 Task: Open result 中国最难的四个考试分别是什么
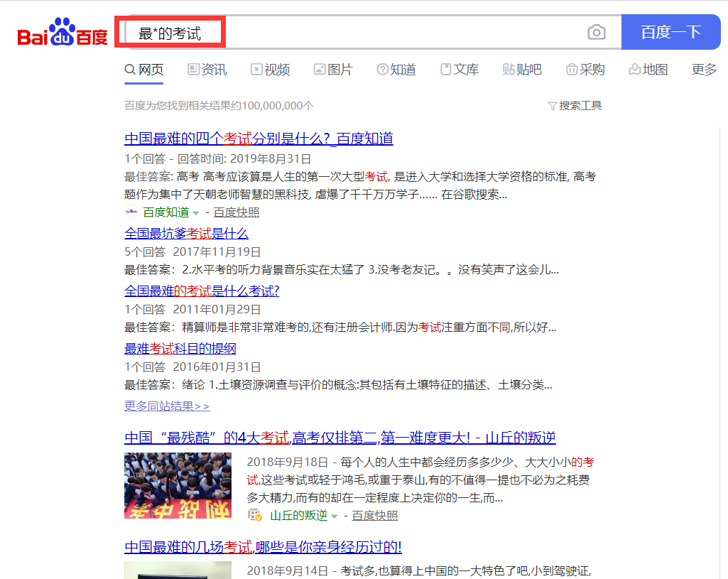pos(259,139)
